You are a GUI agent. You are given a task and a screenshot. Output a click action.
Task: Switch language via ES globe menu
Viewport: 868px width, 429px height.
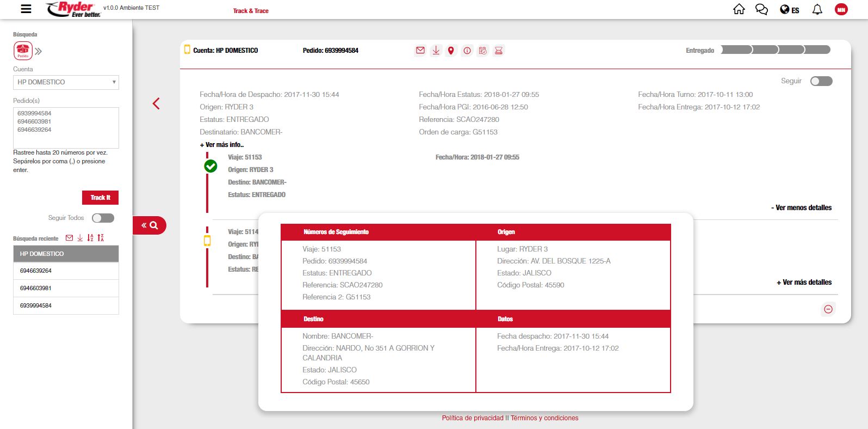pos(789,10)
